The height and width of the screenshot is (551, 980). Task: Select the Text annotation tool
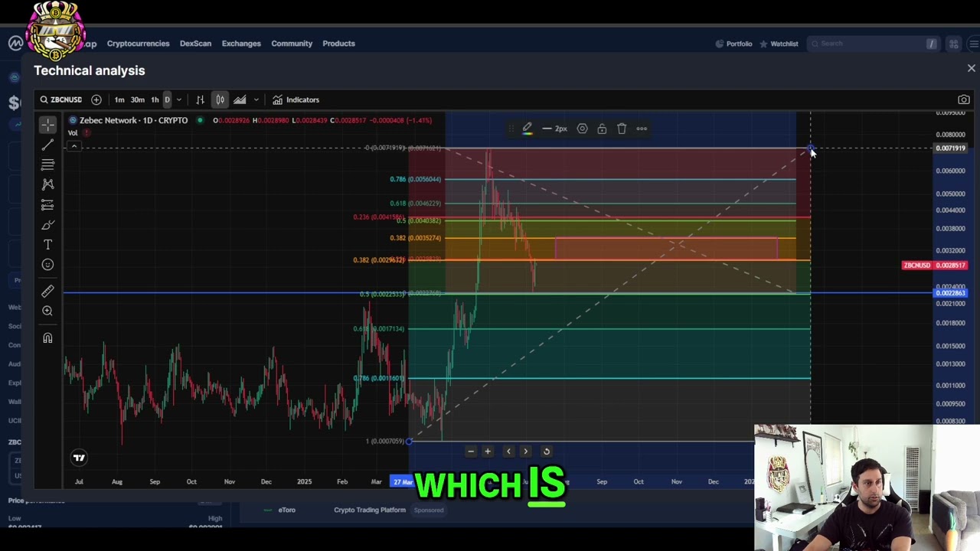pyautogui.click(x=47, y=244)
